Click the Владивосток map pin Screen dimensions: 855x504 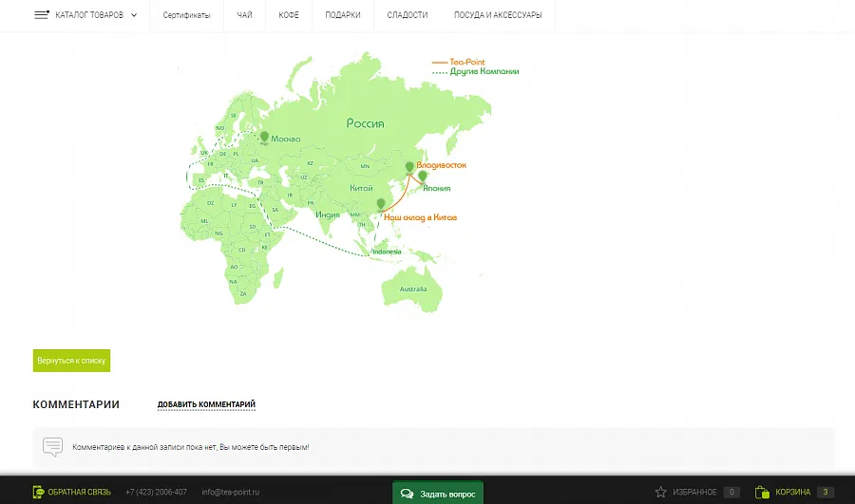[x=409, y=168]
